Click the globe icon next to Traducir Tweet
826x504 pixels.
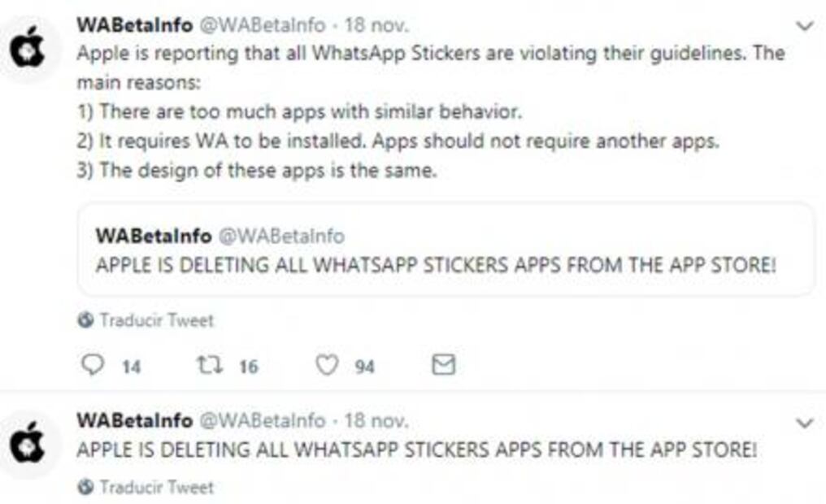coord(85,319)
